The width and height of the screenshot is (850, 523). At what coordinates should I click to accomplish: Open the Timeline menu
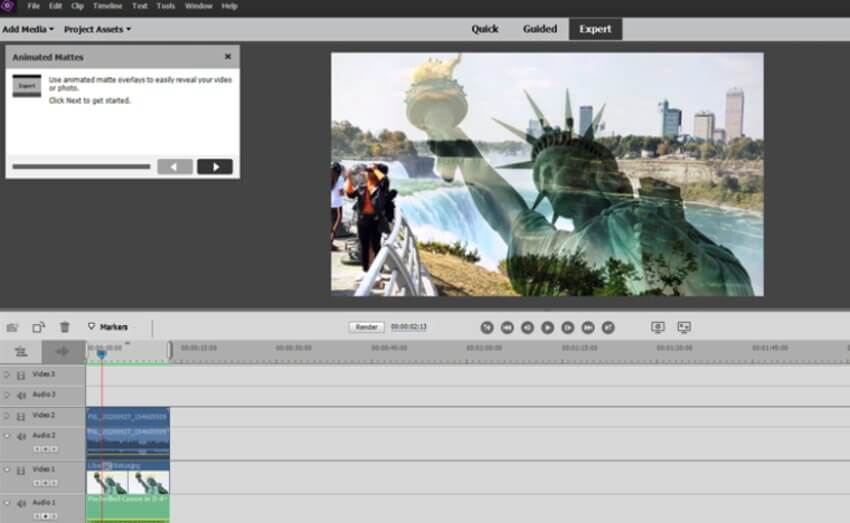(107, 6)
